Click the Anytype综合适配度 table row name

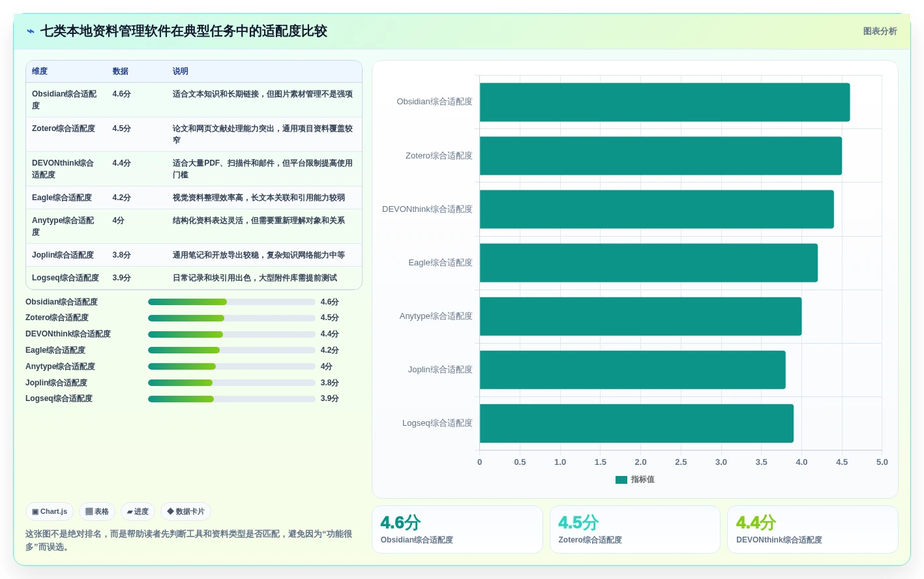pyautogui.click(x=63, y=226)
